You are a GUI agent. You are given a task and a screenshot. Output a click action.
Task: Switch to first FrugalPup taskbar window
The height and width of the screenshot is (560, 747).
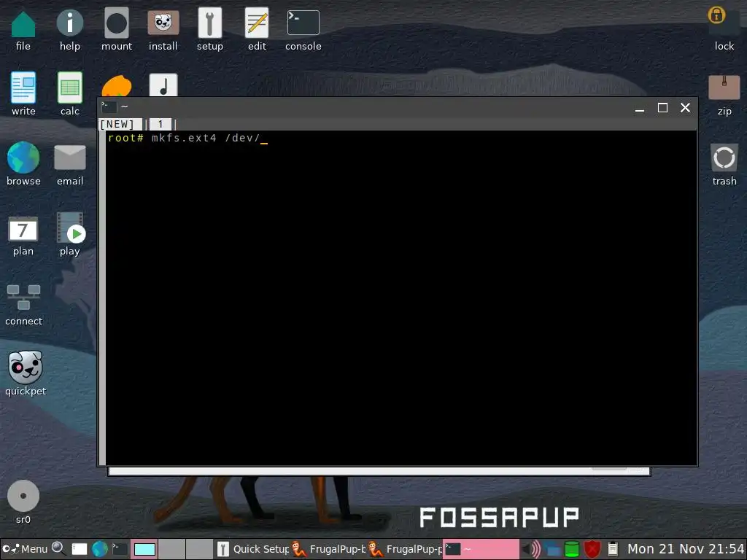coord(328,549)
